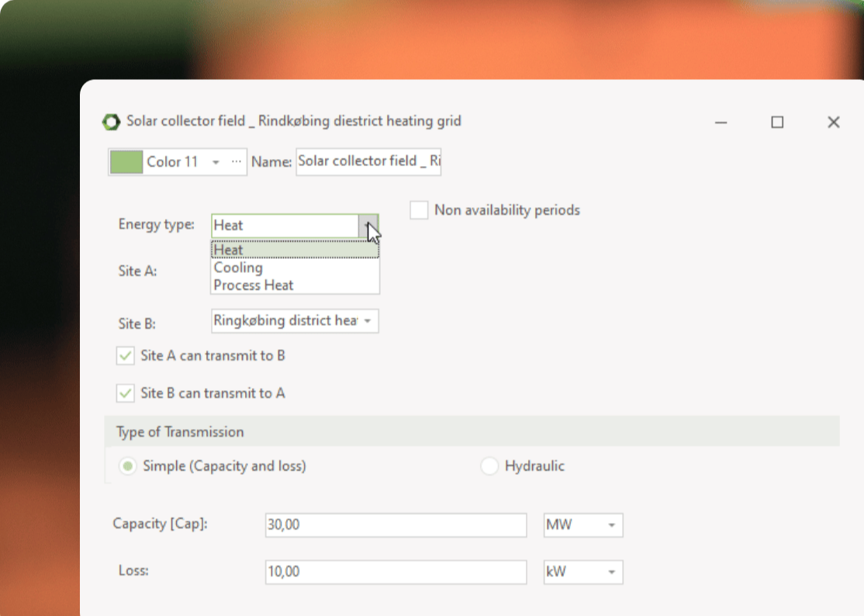Open the Color 11 dropdown arrow
Screen dimensions: 864x616
pyautogui.click(x=216, y=162)
